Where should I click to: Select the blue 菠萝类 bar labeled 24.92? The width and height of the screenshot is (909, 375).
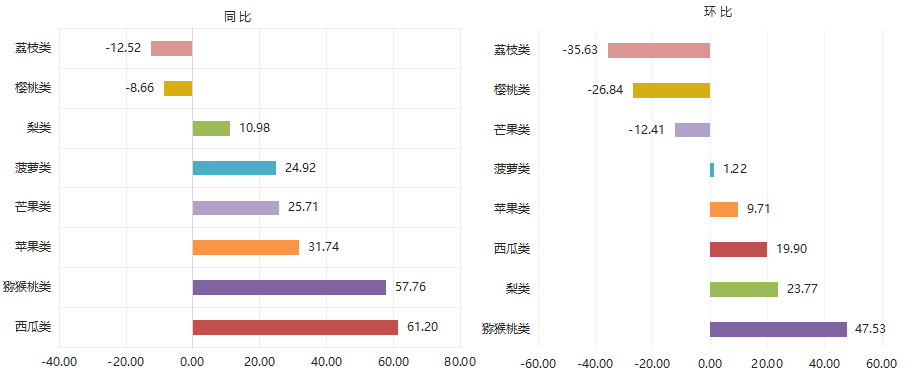[234, 168]
